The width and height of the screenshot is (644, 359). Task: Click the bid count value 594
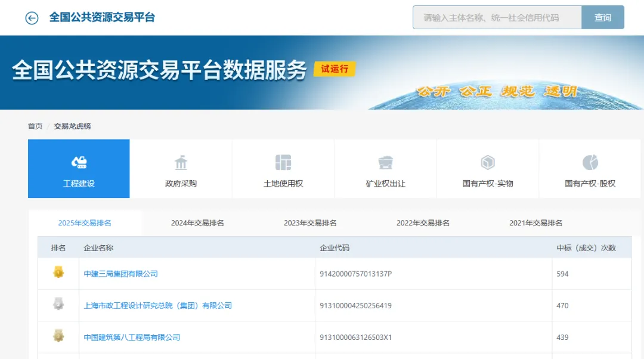point(562,274)
